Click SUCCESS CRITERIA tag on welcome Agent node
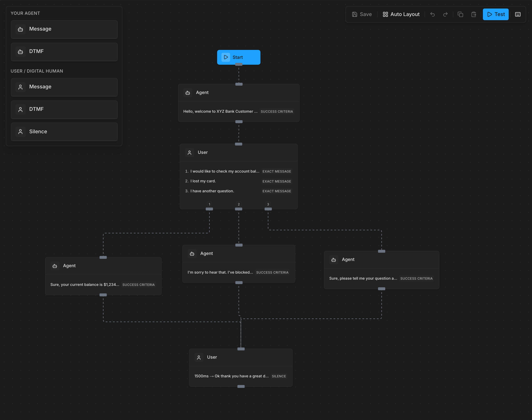The height and width of the screenshot is (420, 532). (x=277, y=111)
